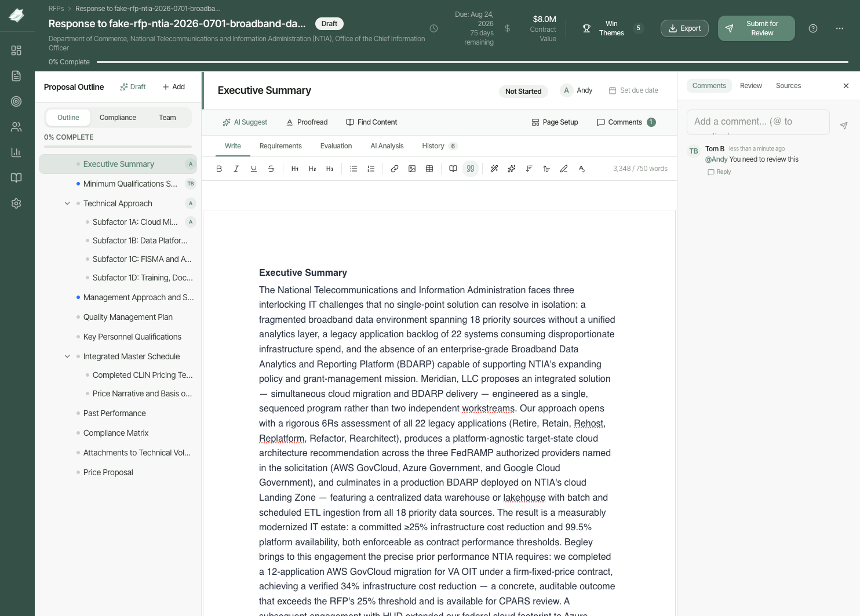Insert a numbered list
Screen dimensions: 860x616
point(371,169)
